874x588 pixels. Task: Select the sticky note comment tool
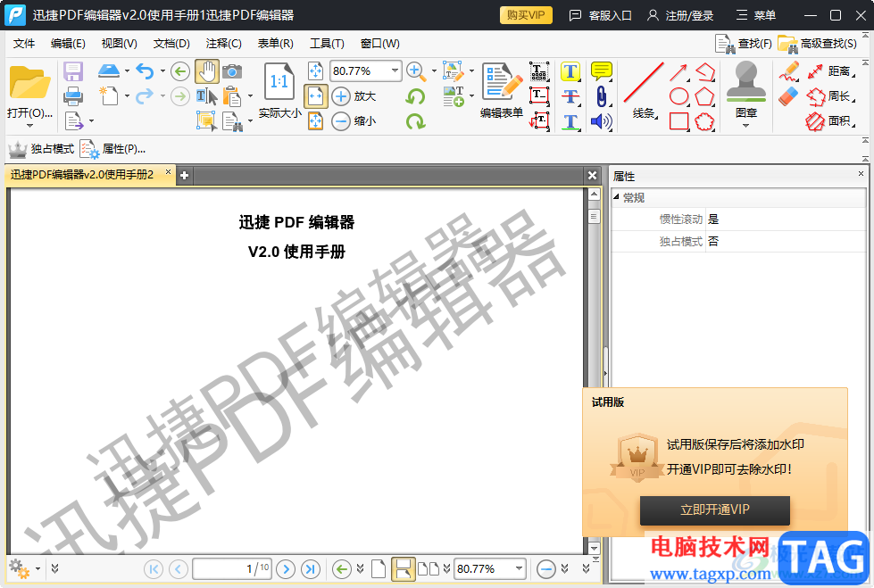(602, 71)
